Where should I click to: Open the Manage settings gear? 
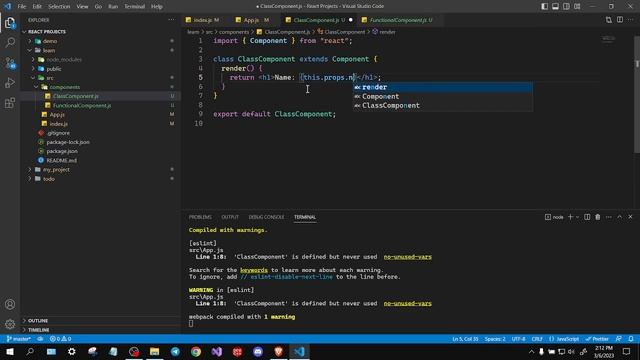10,324
